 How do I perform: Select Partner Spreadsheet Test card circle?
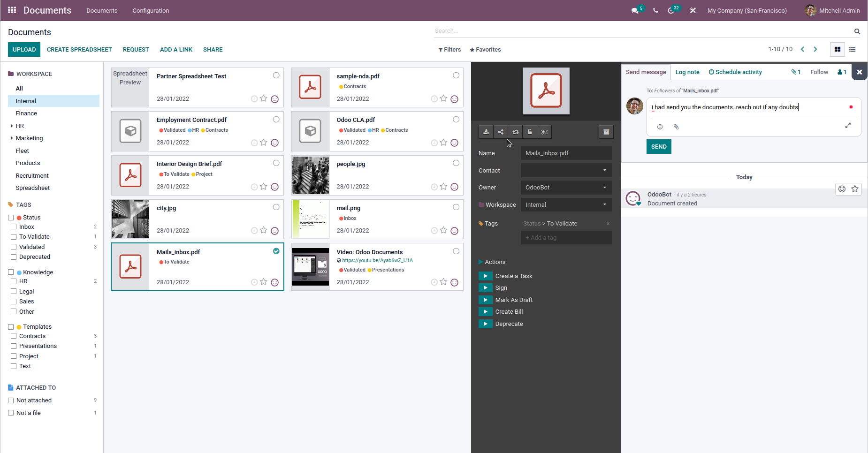pyautogui.click(x=276, y=75)
